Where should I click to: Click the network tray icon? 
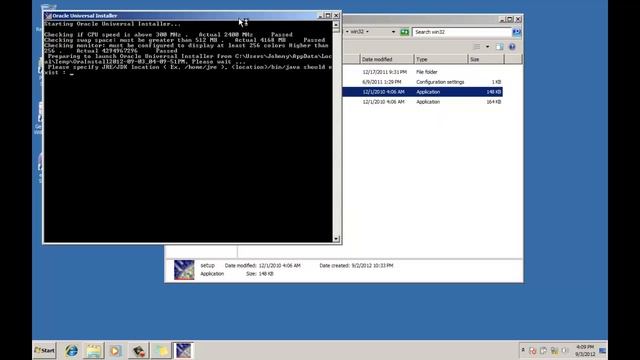coord(554,351)
